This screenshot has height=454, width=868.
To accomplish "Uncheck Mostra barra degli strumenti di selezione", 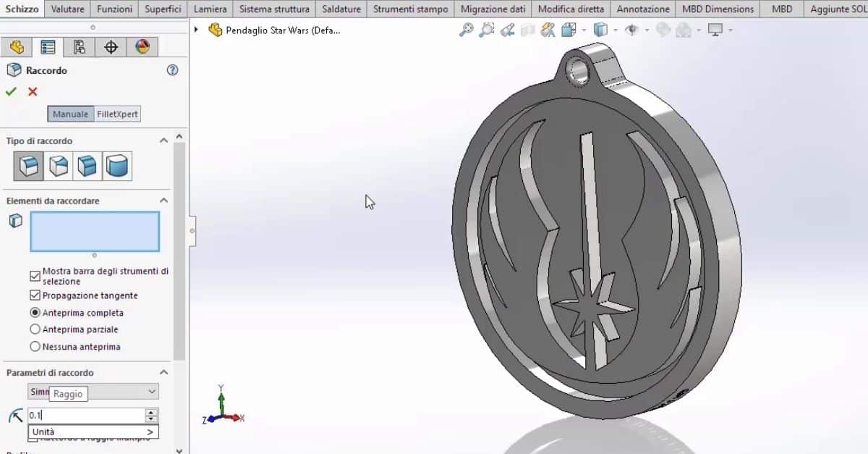I will click(x=35, y=275).
